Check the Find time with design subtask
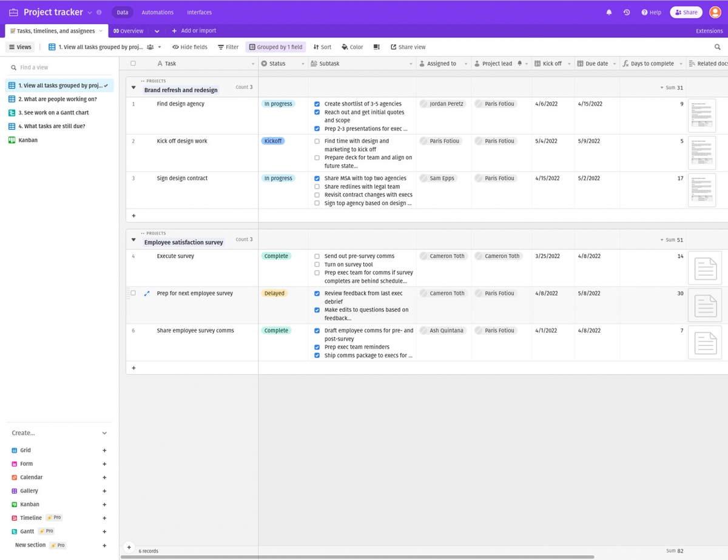 (317, 141)
